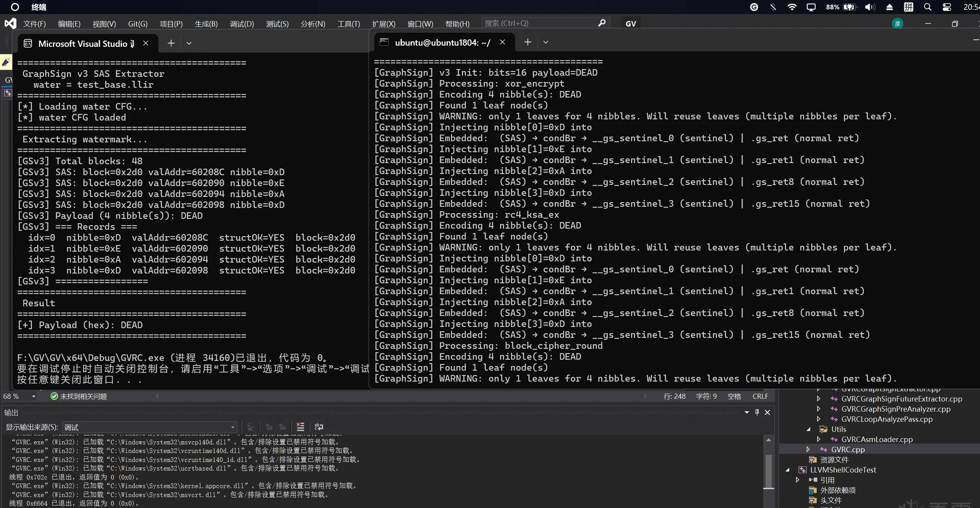Add a new tab in the ubuntu terminal window
The width and height of the screenshot is (980, 508).
528,42
